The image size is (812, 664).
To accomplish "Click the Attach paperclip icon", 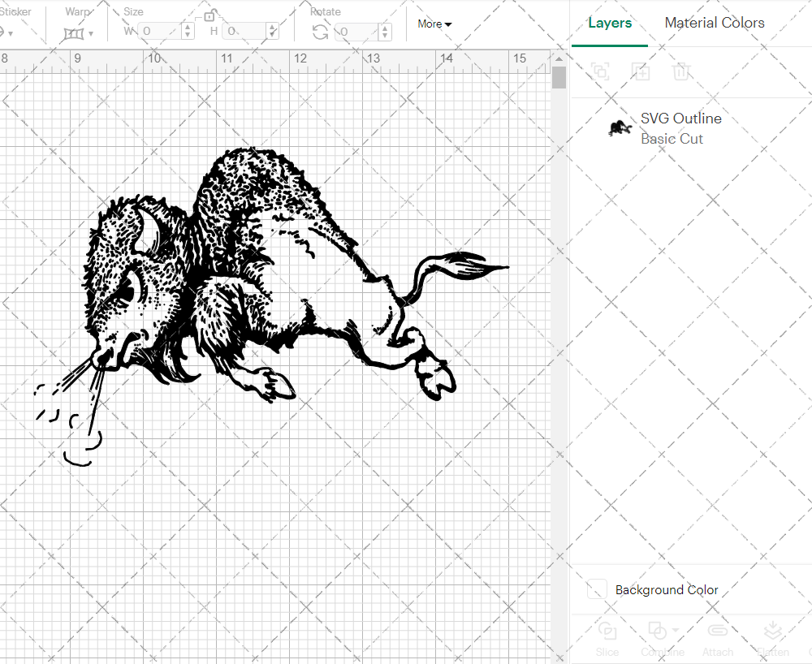I will pos(717,631).
